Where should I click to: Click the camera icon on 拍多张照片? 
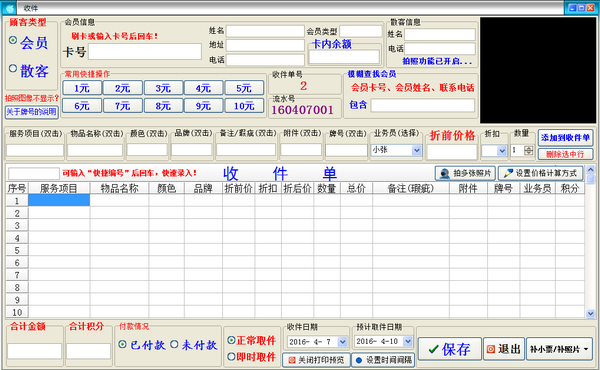tap(445, 173)
